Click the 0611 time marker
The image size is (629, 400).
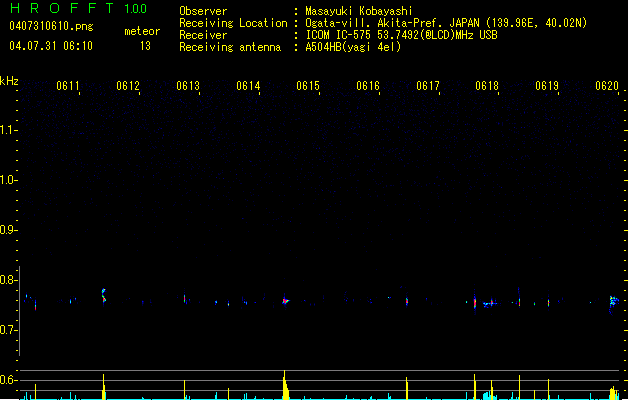67,86
